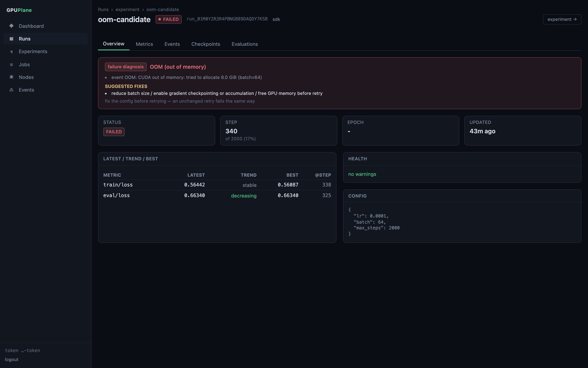Viewport: 588px width, 368px height.
Task: Click the token …–token text
Action: 22,350
